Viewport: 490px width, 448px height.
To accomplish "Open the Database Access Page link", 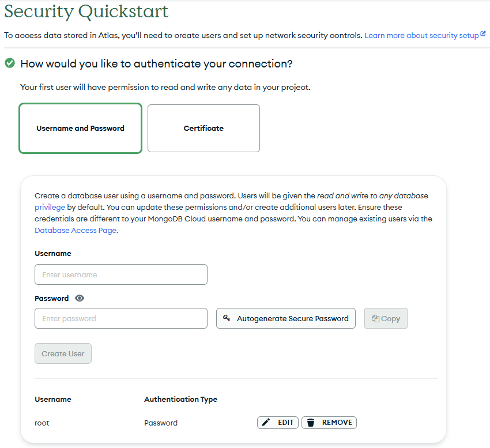I will click(x=76, y=230).
